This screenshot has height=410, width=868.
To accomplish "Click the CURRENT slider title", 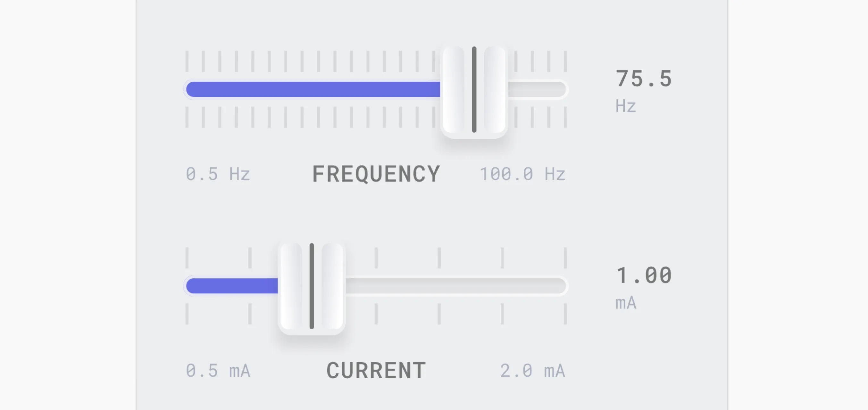I will pos(376,371).
